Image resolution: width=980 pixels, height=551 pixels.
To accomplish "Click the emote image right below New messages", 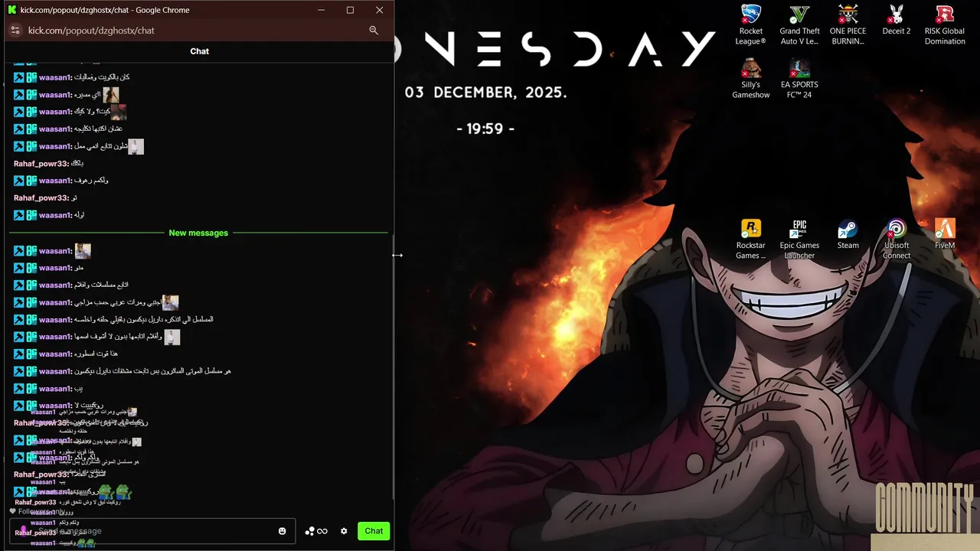I will (83, 251).
